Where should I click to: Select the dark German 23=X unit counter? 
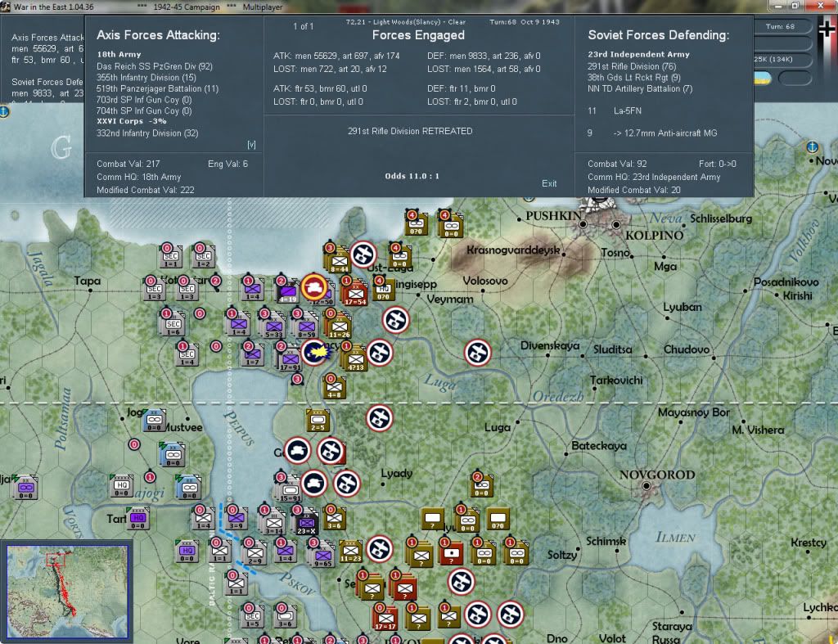point(306,523)
